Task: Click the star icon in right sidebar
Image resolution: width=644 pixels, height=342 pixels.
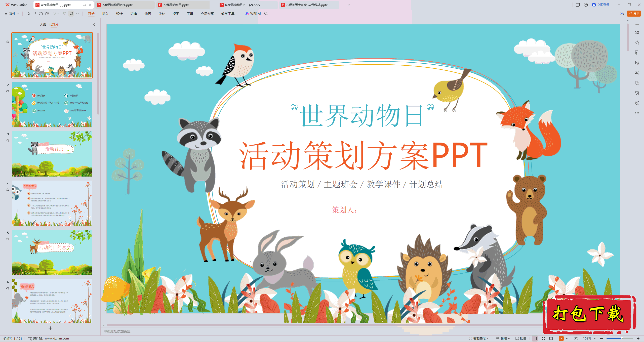Action: [x=637, y=42]
